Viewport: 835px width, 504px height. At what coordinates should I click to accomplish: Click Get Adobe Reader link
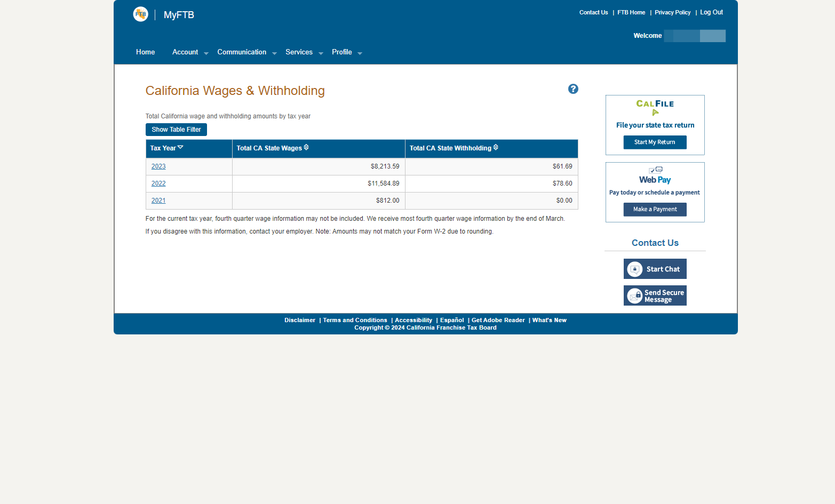498,320
